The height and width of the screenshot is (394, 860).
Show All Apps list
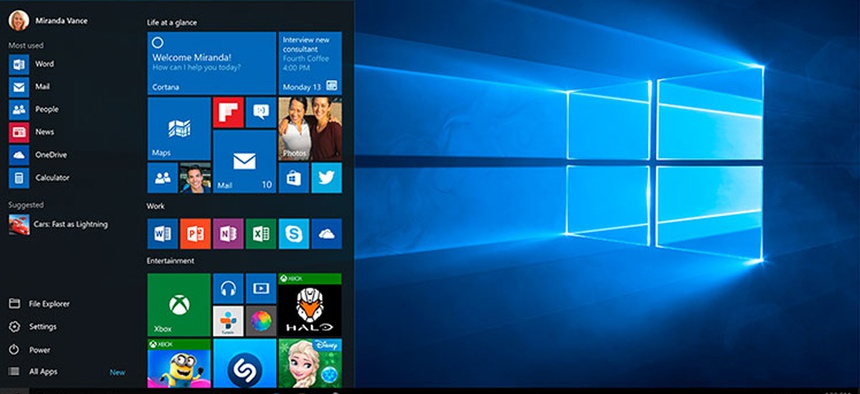point(33,372)
